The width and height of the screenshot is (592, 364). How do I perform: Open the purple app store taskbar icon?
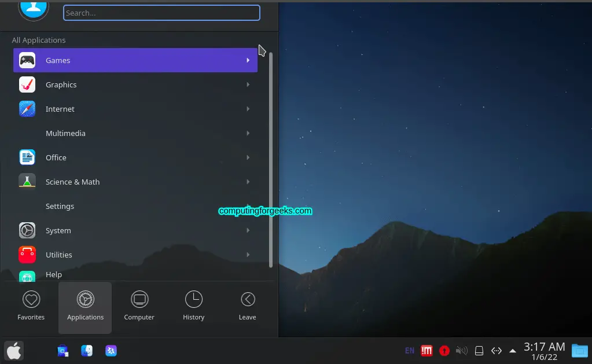[x=111, y=351]
